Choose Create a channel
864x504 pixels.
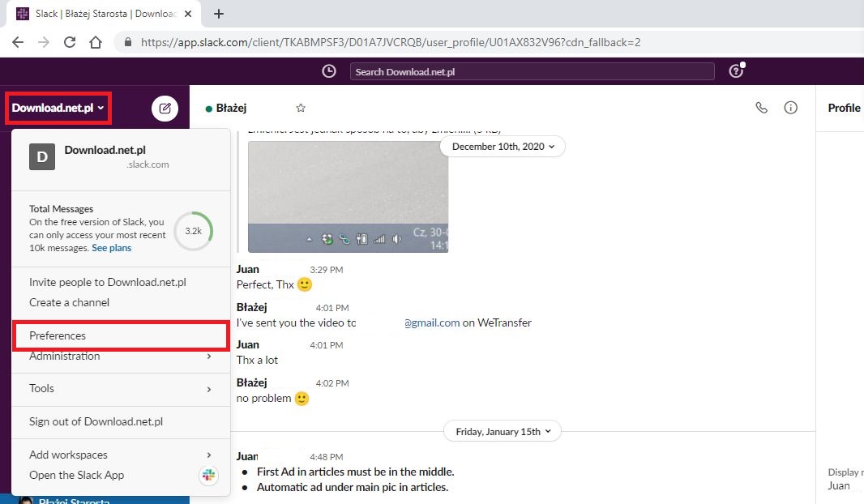pos(69,302)
